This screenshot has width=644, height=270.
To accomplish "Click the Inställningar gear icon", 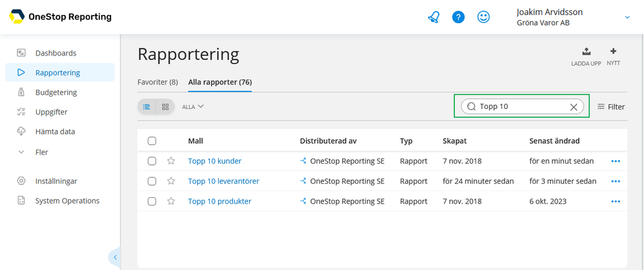I will (x=21, y=181).
